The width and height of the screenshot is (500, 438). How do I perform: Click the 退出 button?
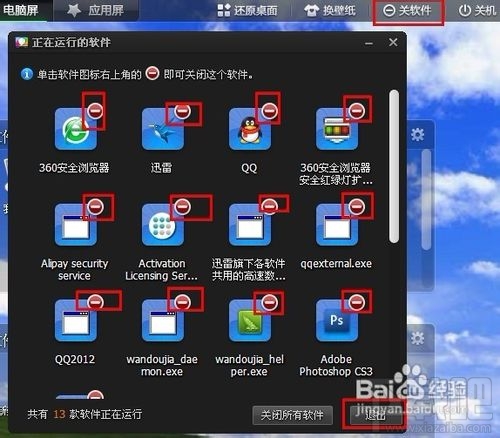point(375,415)
